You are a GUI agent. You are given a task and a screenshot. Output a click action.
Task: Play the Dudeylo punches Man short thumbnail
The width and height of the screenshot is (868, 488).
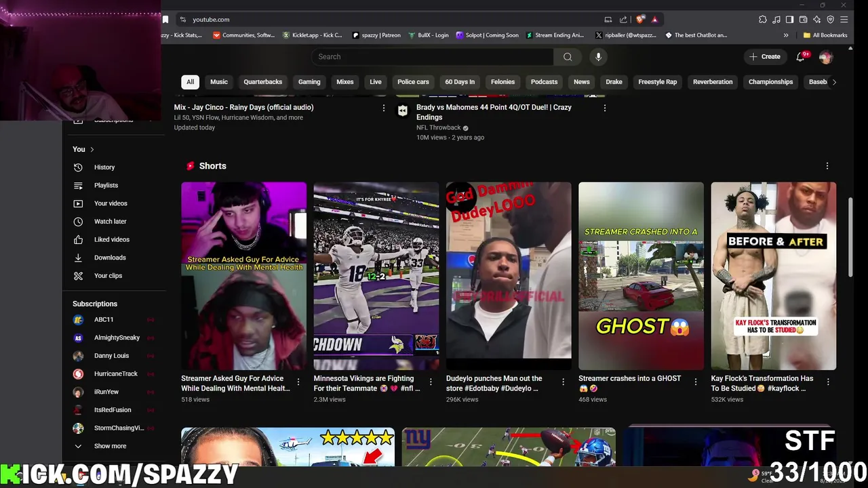(x=509, y=276)
